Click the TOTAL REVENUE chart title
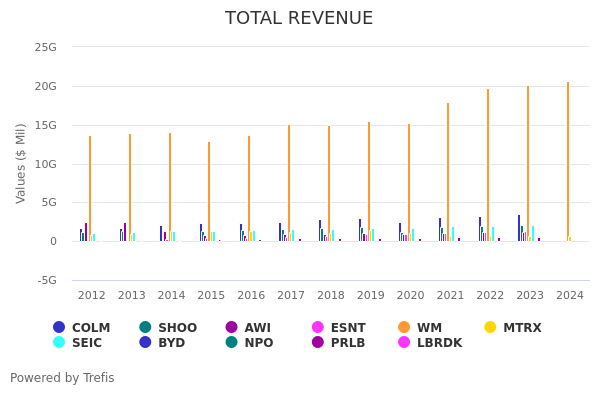Image resolution: width=600 pixels, height=400 pixels. 299,19
